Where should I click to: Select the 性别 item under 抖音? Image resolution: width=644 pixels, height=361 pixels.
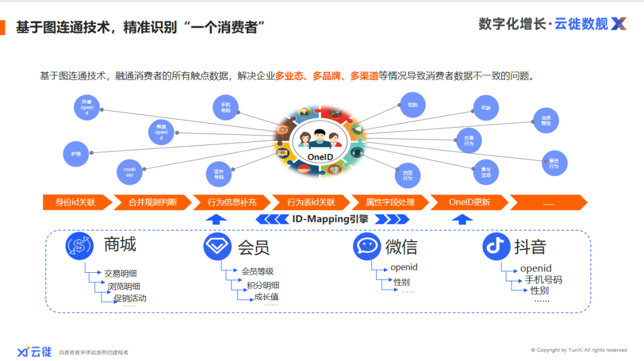[x=540, y=291]
